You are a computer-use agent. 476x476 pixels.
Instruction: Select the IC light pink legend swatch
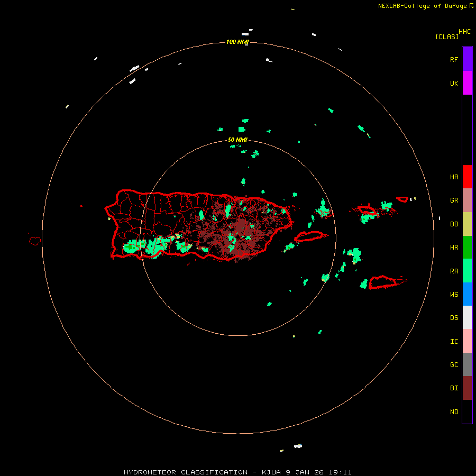point(467,341)
